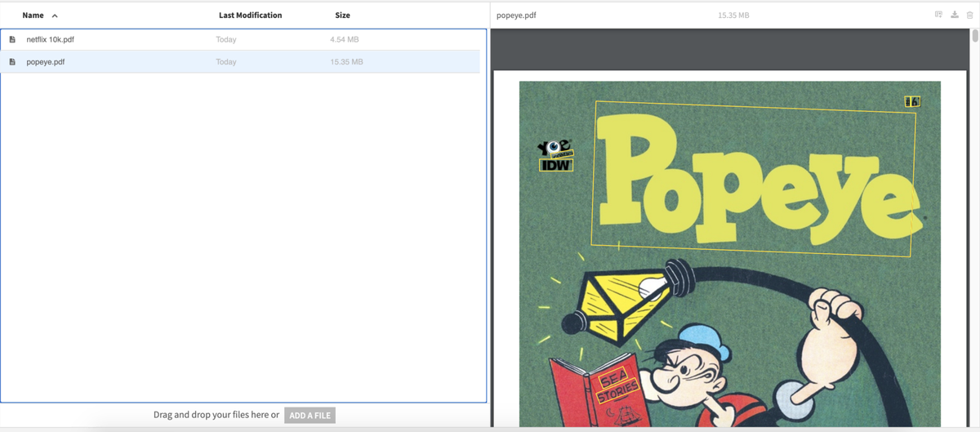Click the 15.35 MB label in preview header
This screenshot has width=980, height=432.
tap(733, 16)
